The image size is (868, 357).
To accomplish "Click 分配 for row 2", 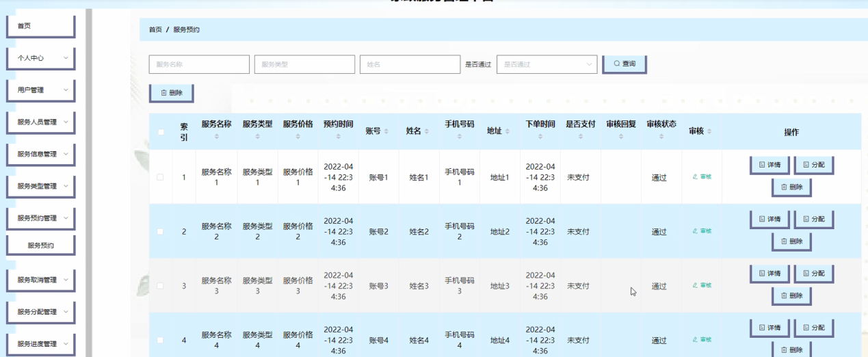I will click(x=813, y=219).
